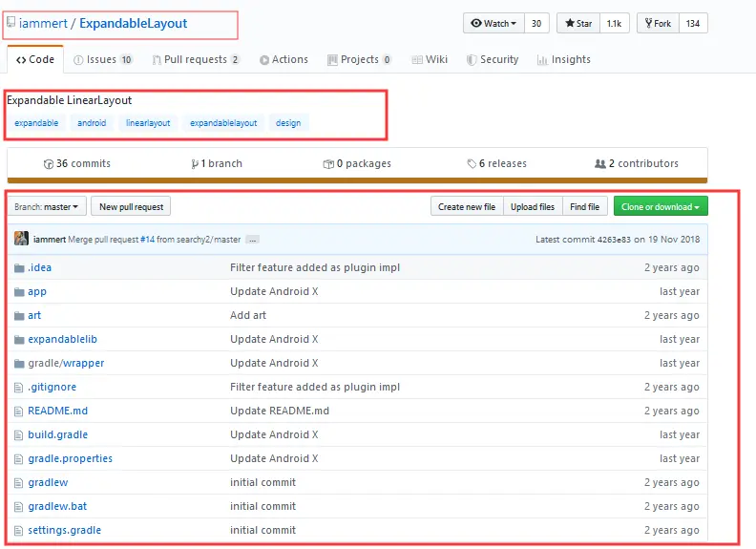Open the gradlew file

point(48,482)
